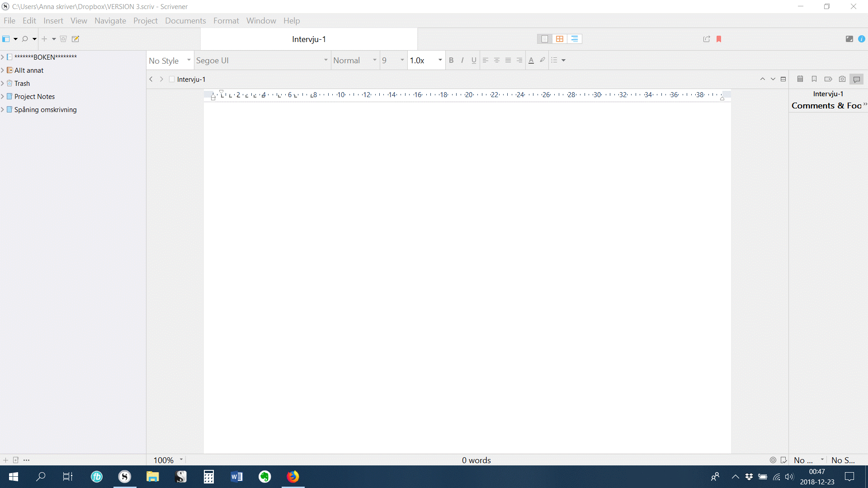
Task: Toggle the Inspector info button
Action: (862, 39)
